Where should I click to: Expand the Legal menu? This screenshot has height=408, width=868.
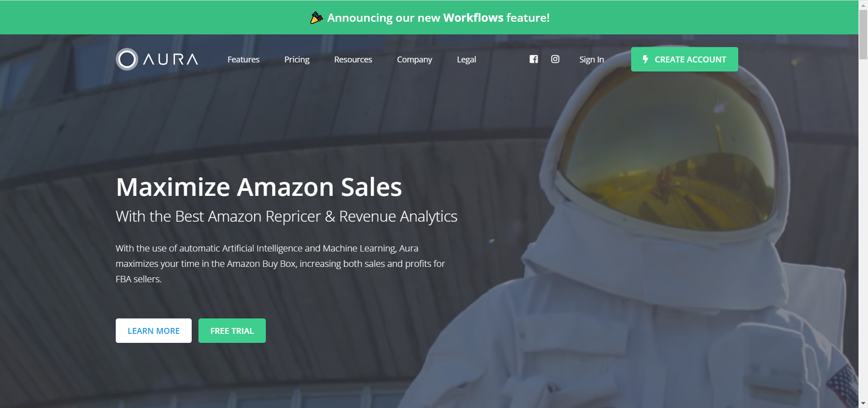467,59
